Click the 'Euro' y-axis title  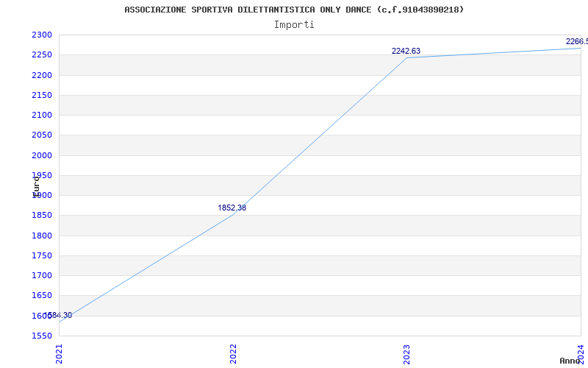pyautogui.click(x=36, y=187)
